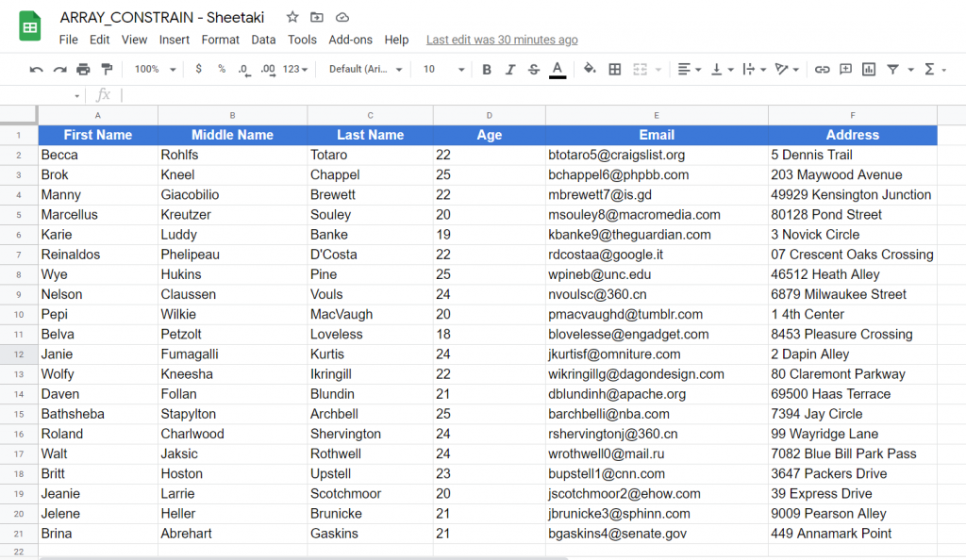This screenshot has width=966, height=560.
Task: Expand the horizontal align options
Action: point(696,69)
